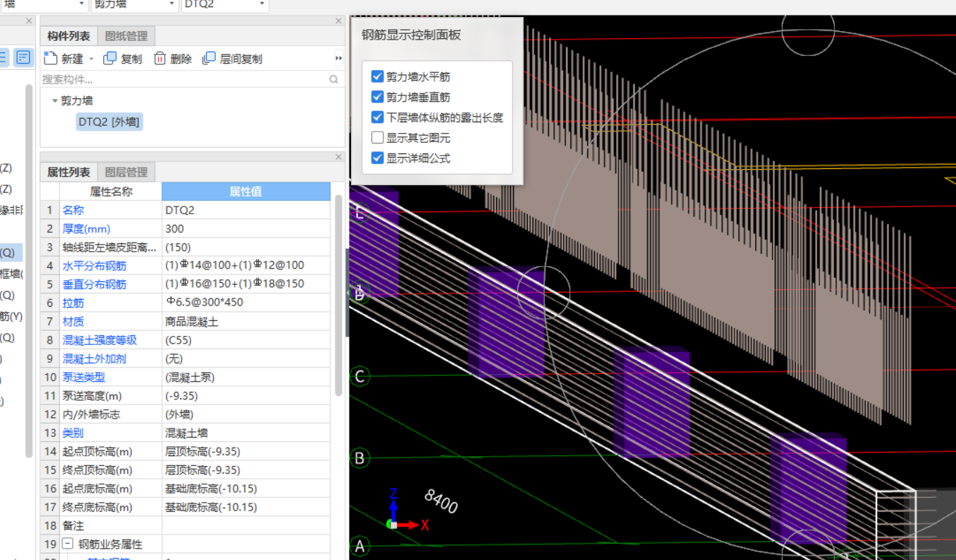956x560 pixels.
Task: Click the 厚度(mm) property link
Action: 86,229
